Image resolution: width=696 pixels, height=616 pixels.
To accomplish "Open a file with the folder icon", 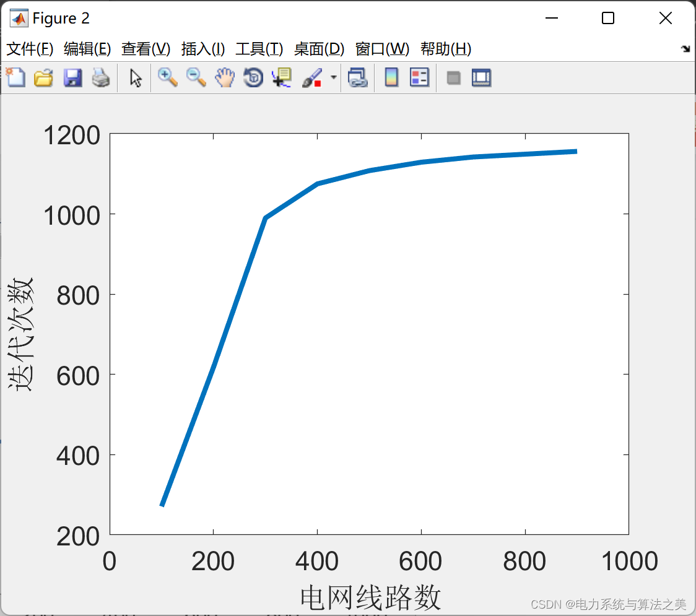I will tap(43, 77).
